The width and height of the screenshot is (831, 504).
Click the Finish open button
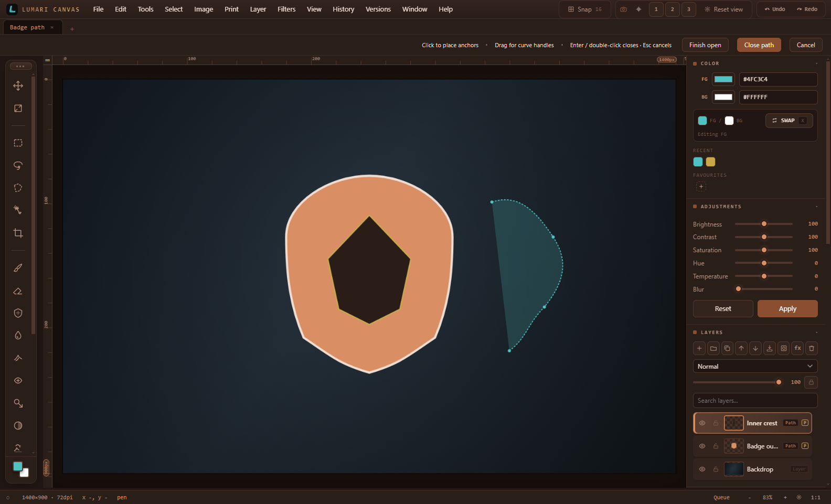click(x=705, y=45)
